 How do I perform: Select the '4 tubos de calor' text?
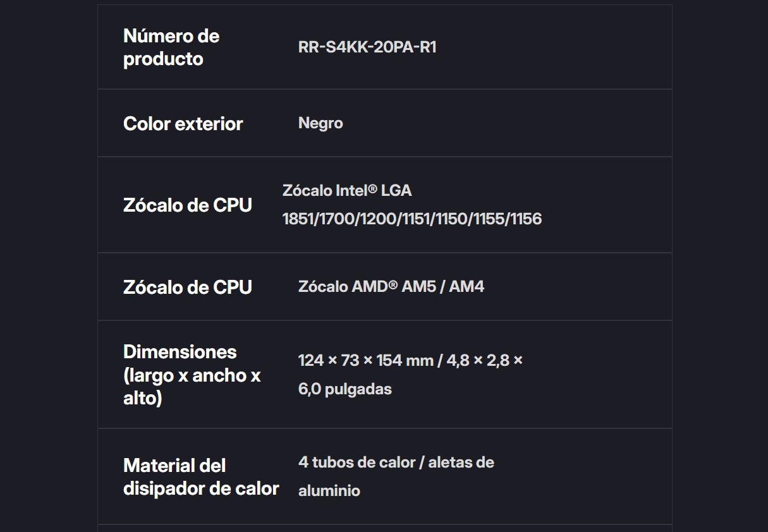tap(357, 462)
